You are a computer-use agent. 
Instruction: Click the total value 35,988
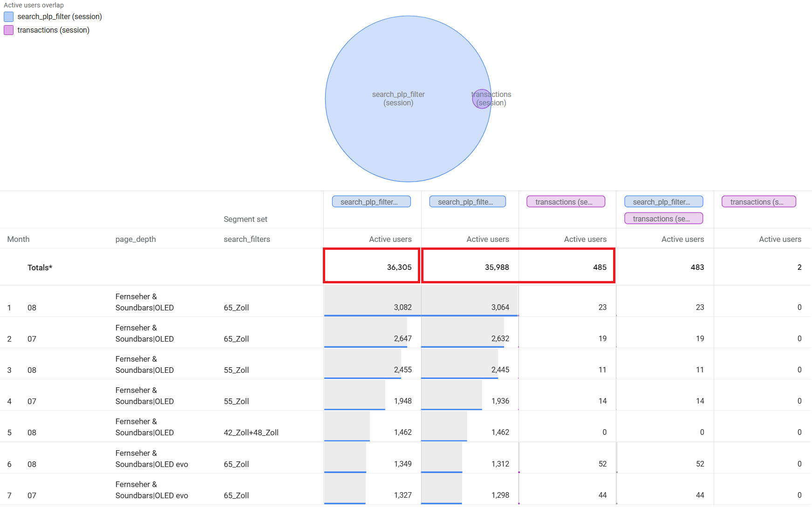(497, 267)
